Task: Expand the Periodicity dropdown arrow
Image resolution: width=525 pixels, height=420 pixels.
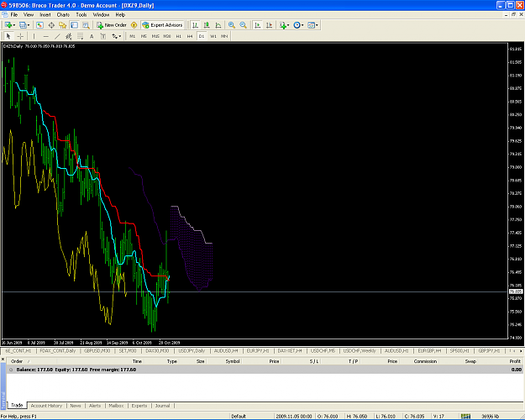Action: point(302,25)
